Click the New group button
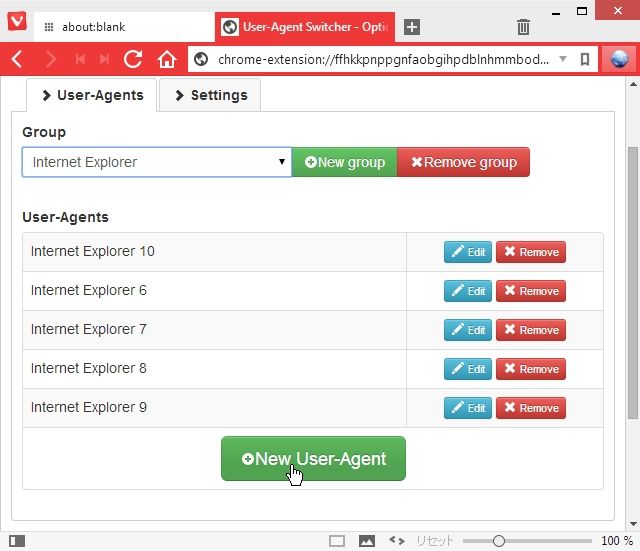The image size is (640, 551). point(344,162)
